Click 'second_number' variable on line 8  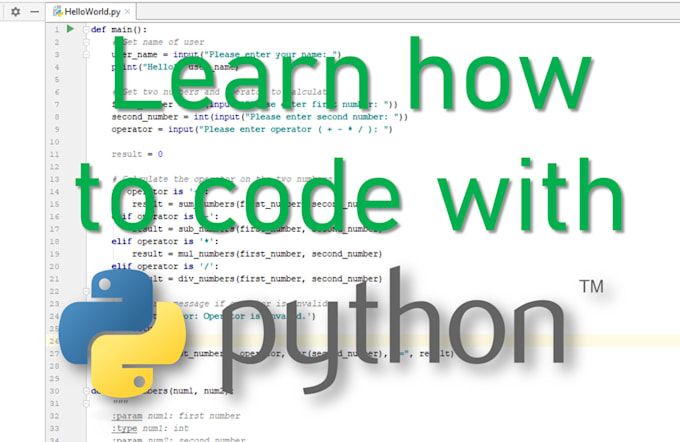coord(145,117)
